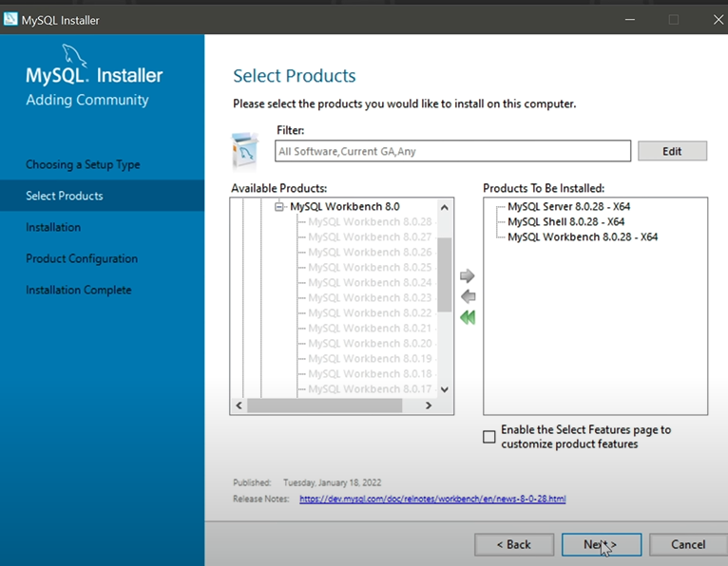Select MySQL Workbench 8.0.28 - X64 to be installed

(x=583, y=237)
